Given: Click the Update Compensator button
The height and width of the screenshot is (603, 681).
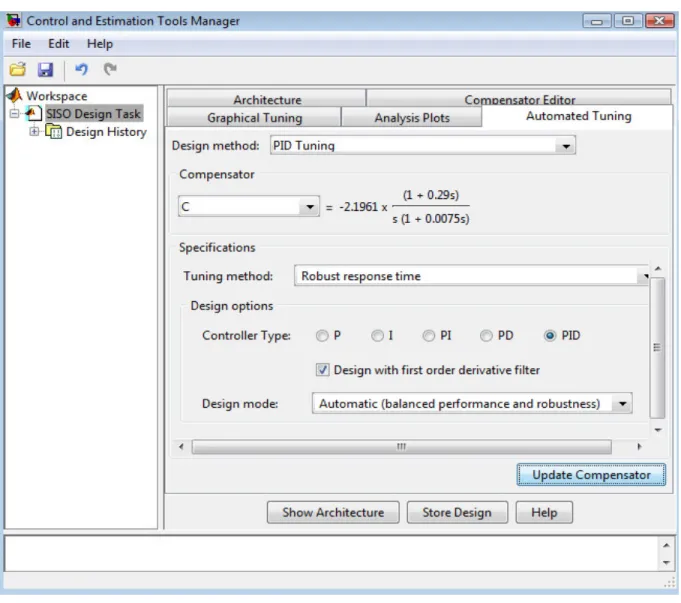Looking at the screenshot, I should pyautogui.click(x=591, y=475).
